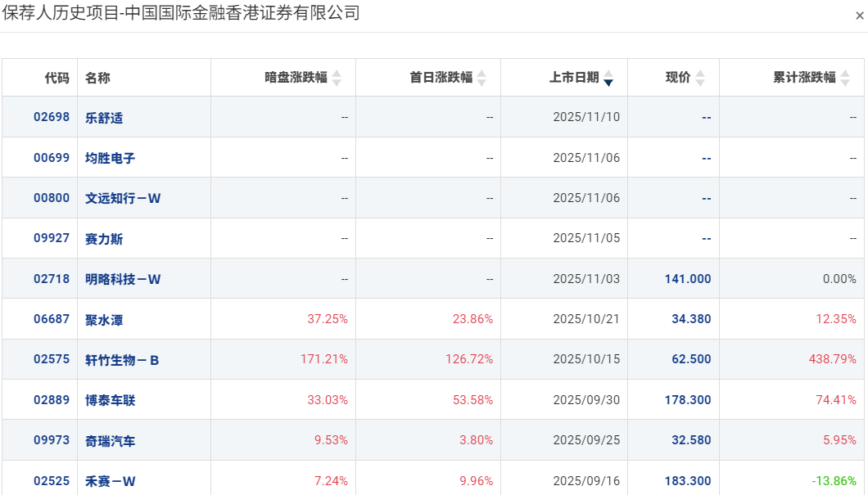Click the 代码 column header
Screen dimensions: 868x495
[x=57, y=78]
